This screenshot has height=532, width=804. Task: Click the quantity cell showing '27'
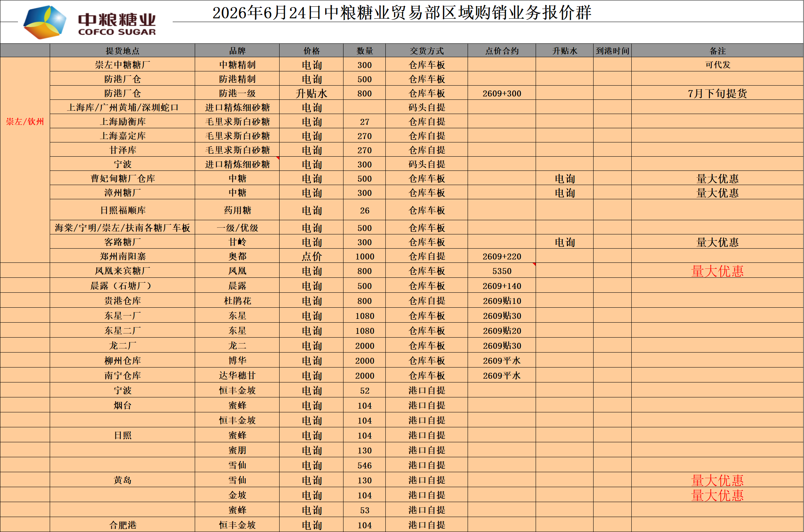[364, 122]
